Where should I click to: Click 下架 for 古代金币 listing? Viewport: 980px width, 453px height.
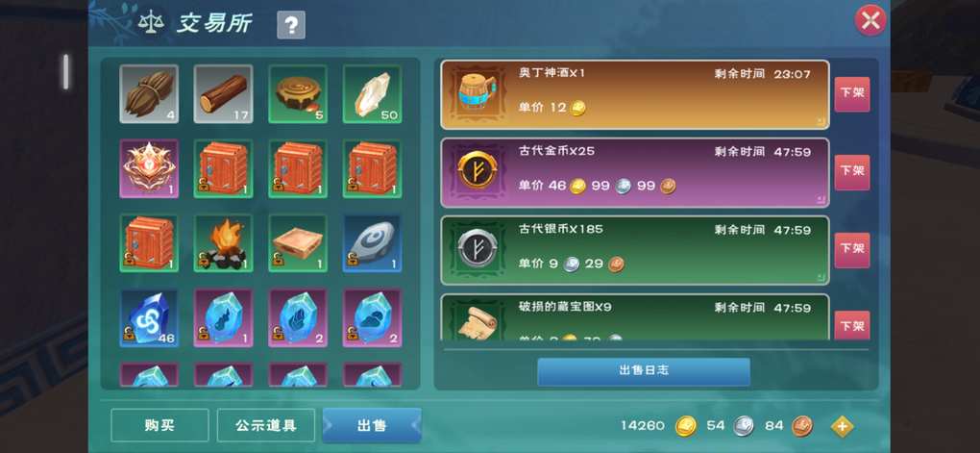tap(852, 172)
